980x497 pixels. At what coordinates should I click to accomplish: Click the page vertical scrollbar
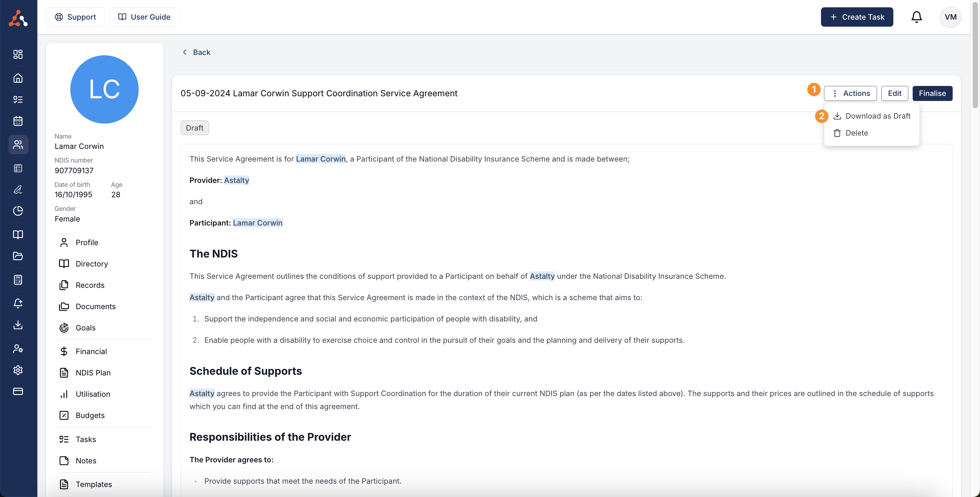(975, 57)
